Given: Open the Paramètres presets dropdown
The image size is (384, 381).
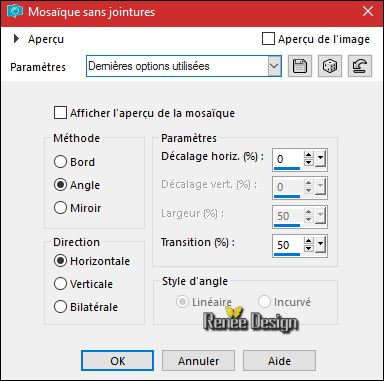Looking at the screenshot, I should coord(274,66).
